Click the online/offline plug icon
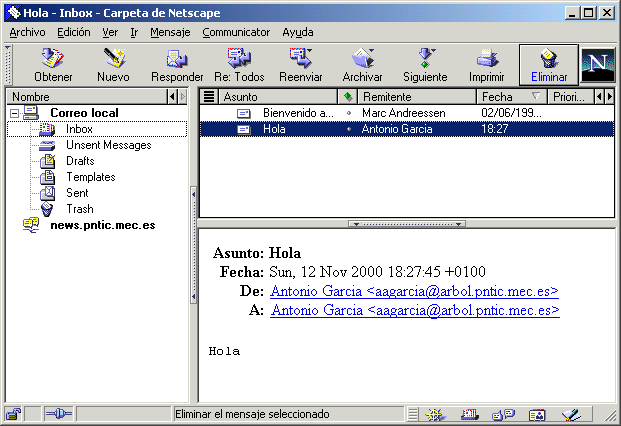 (x=59, y=414)
